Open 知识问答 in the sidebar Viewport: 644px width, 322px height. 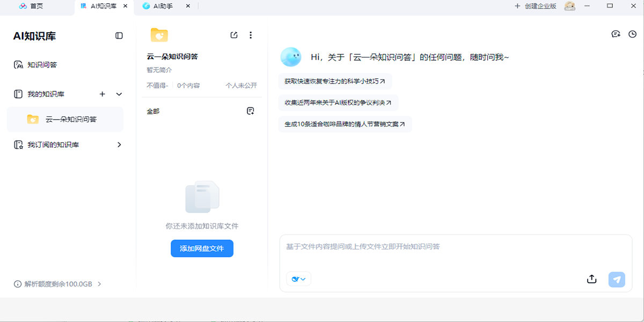coord(42,65)
